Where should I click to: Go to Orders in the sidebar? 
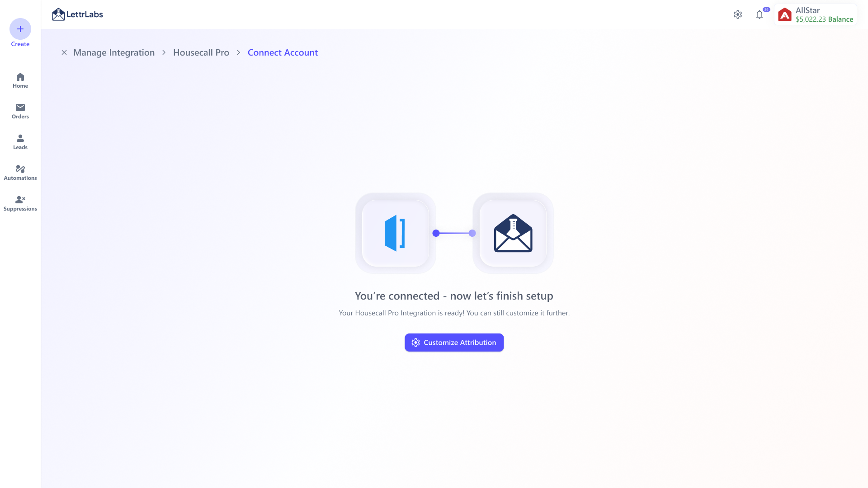tap(20, 111)
